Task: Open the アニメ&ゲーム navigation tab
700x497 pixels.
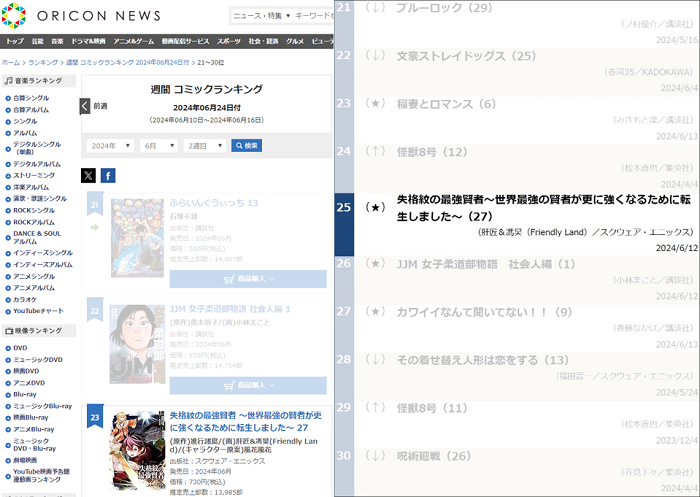Action: pos(133,41)
